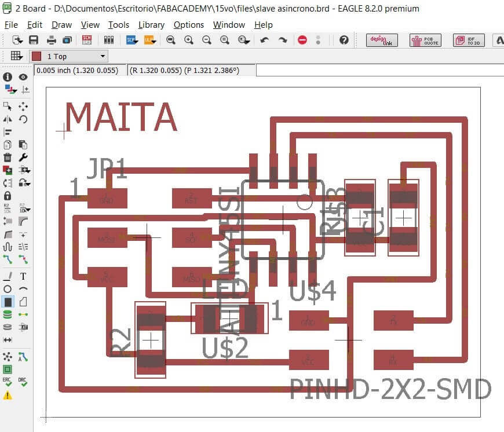Screen dimensions: 504x432
Task: Click Zoom to fit icon
Action: (x=171, y=40)
